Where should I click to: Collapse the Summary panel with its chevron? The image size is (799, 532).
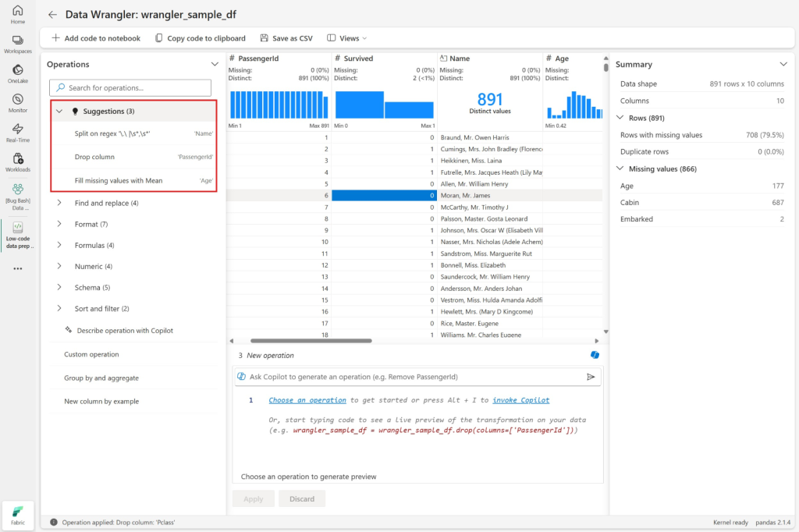pyautogui.click(x=783, y=64)
